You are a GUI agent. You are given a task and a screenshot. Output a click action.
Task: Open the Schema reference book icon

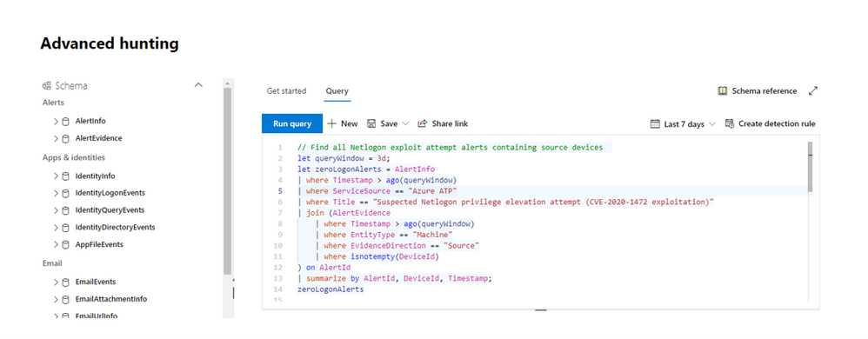point(723,91)
